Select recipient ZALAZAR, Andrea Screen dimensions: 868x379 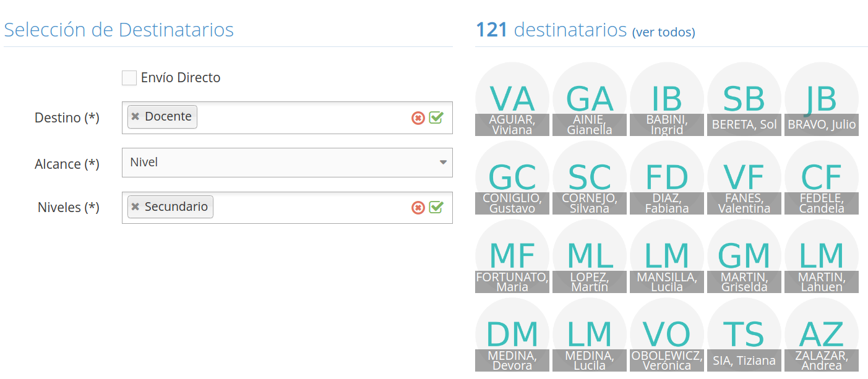click(822, 334)
